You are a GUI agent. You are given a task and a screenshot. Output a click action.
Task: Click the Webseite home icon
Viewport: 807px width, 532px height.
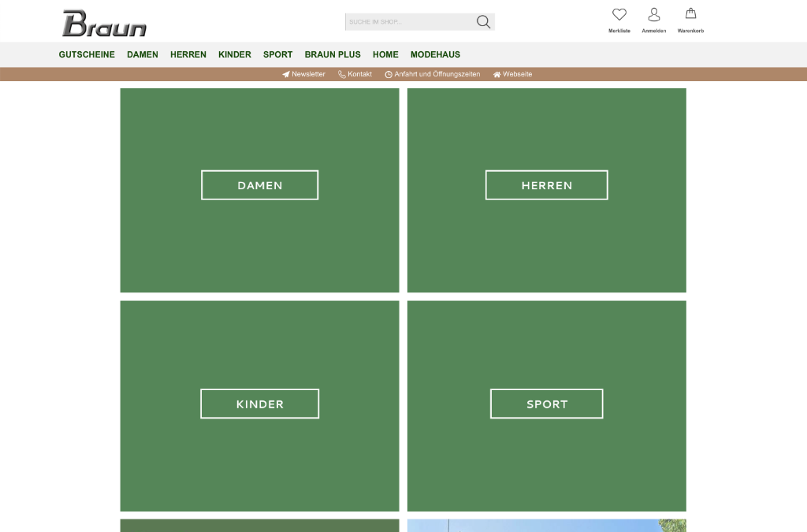[x=497, y=74]
